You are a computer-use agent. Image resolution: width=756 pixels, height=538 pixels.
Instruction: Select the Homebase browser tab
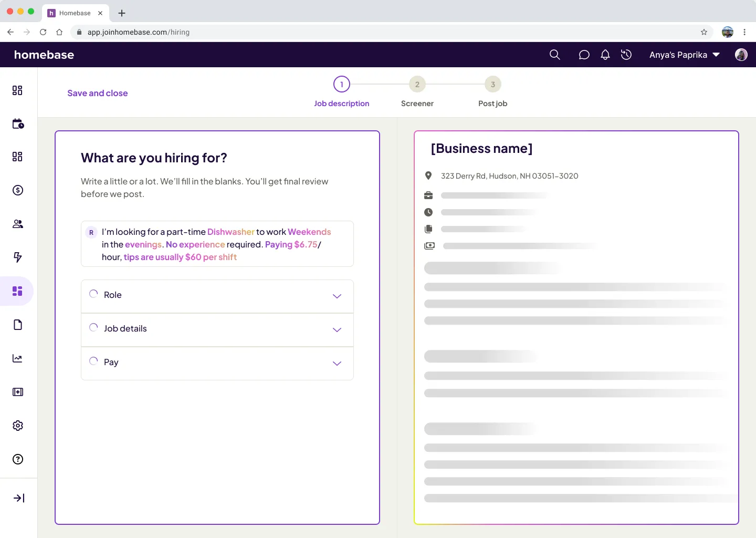(75, 13)
